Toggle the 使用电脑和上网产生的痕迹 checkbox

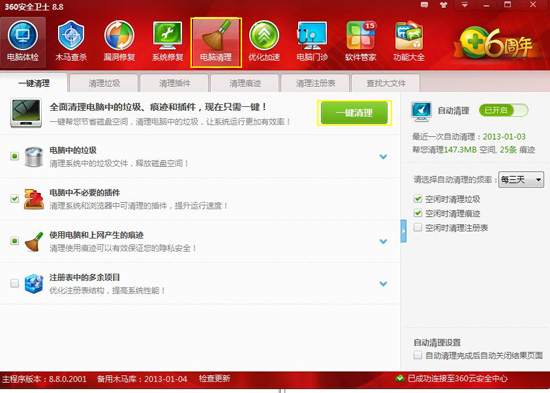point(14,241)
